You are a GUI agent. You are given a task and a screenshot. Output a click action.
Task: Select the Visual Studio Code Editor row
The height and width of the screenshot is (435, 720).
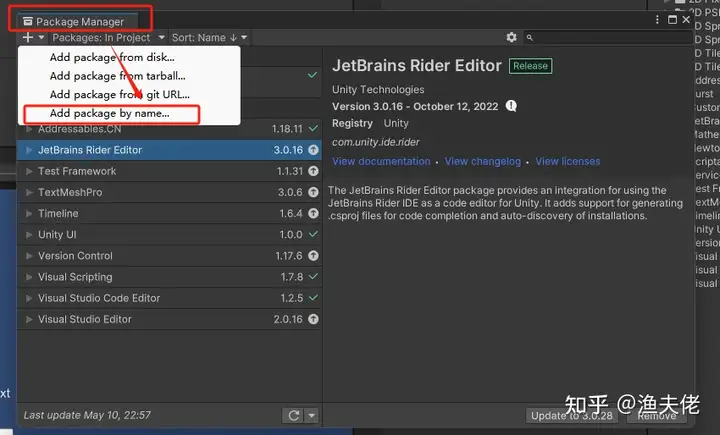tap(169, 298)
